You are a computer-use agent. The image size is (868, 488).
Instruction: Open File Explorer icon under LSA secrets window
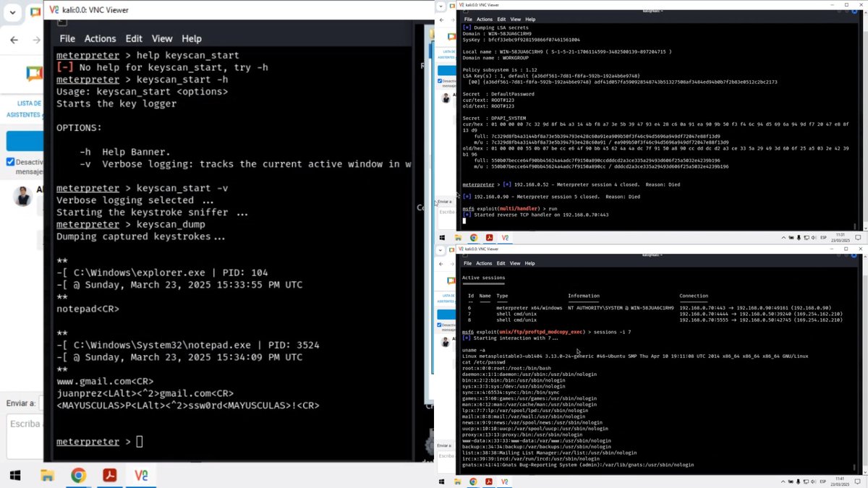pos(458,237)
